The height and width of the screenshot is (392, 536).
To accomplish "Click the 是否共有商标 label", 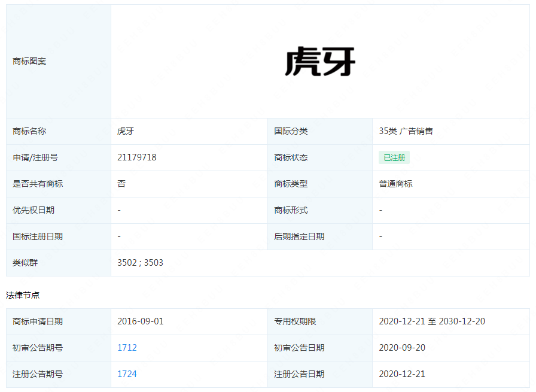I will [38, 184].
